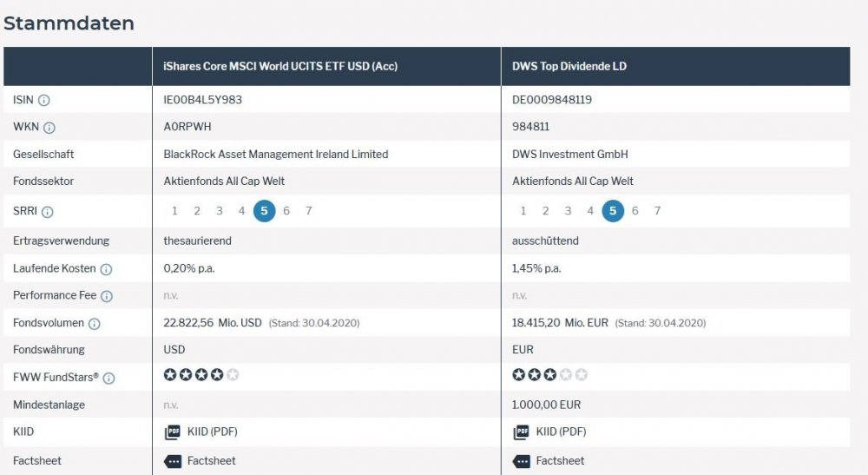Click the DWS Factsheet icon
The image size is (868, 475).
coord(521,461)
